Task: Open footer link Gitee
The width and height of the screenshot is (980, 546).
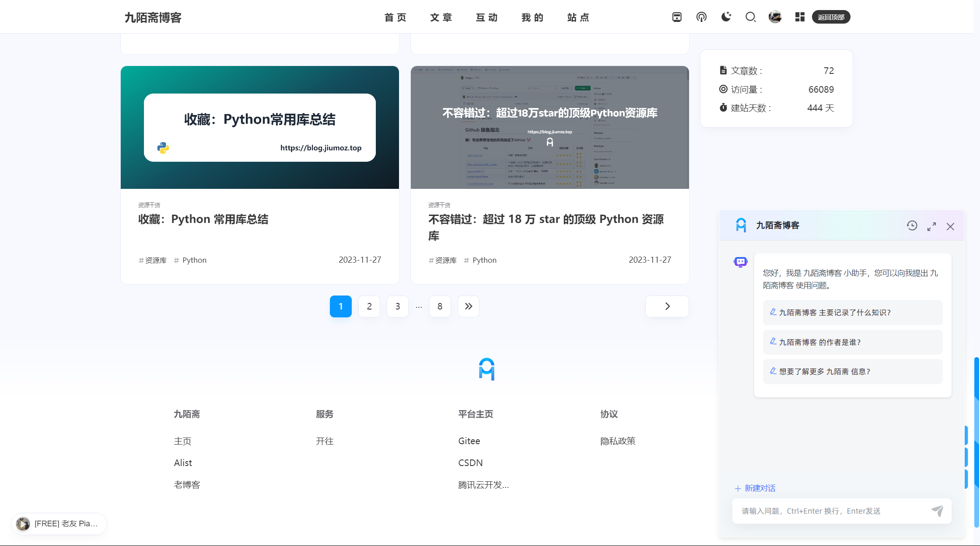Action: (469, 441)
